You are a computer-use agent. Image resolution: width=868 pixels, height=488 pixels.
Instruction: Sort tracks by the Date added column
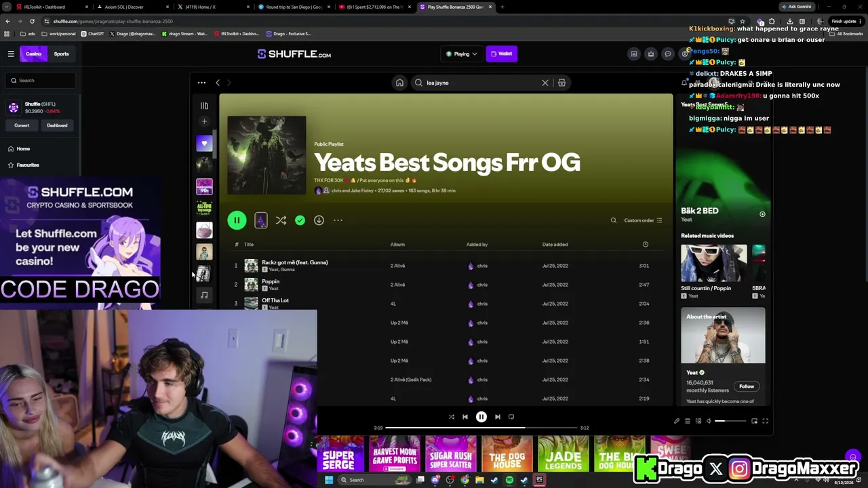pyautogui.click(x=555, y=245)
